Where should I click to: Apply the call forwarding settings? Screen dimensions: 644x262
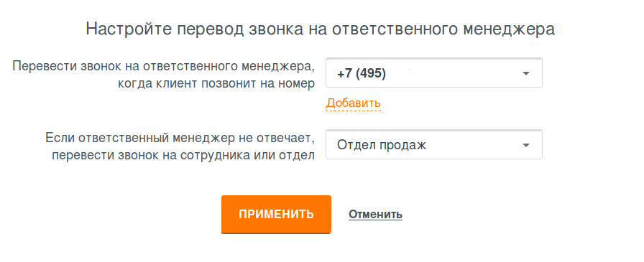[276, 214]
